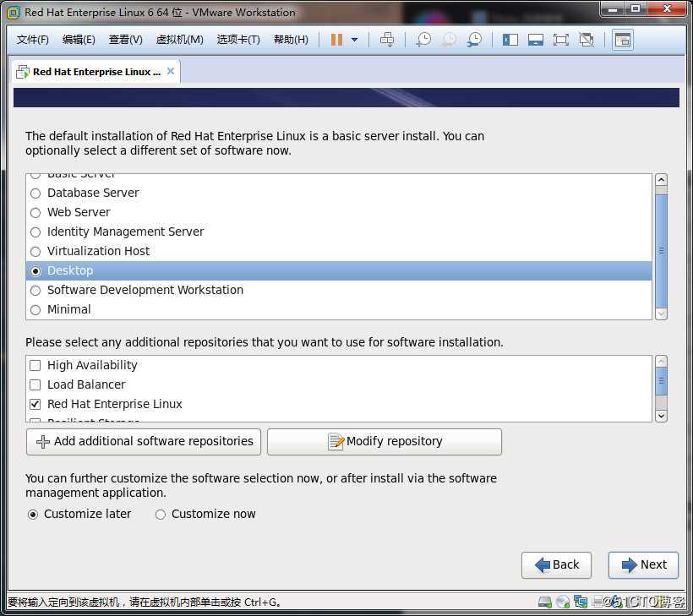The image size is (693, 616).
Task: Click the Modify repository button
Action: (385, 441)
